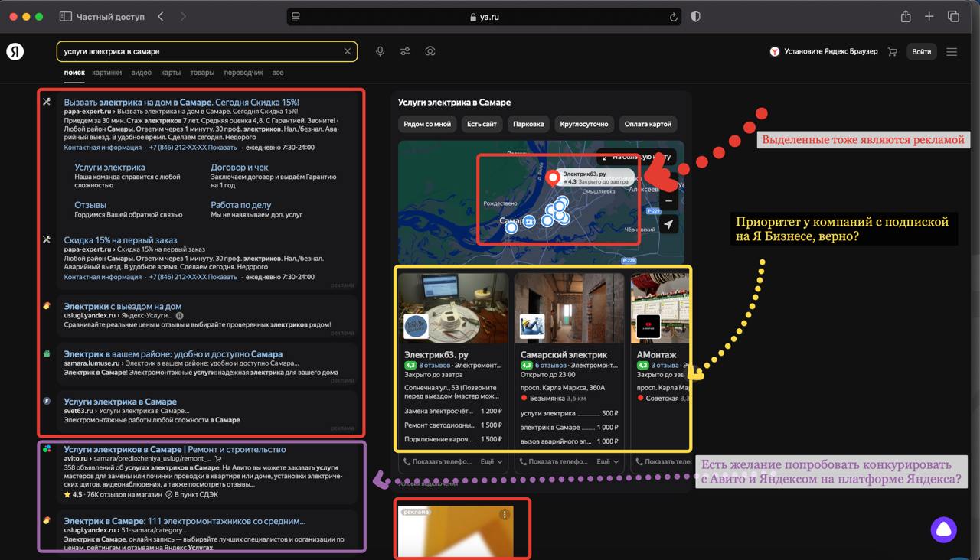
Task: Open Электрик в Самаре: 111 электромонтажников result
Action: 185,521
